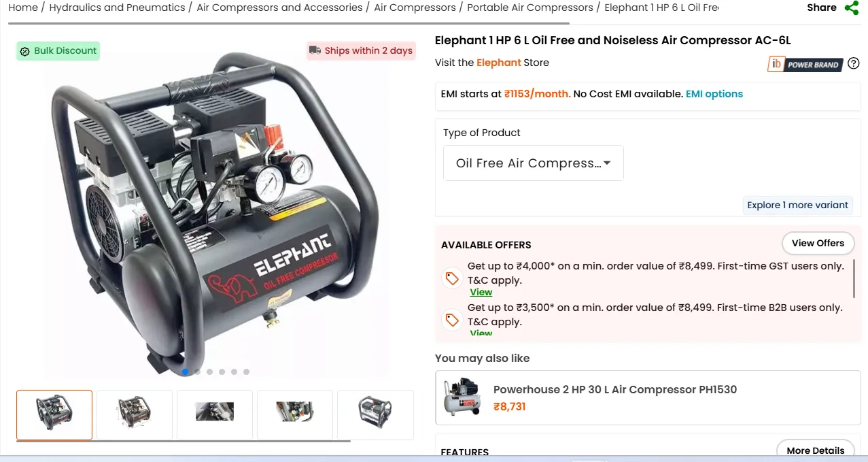Click the offers panel vertical scrollbar

(x=854, y=279)
